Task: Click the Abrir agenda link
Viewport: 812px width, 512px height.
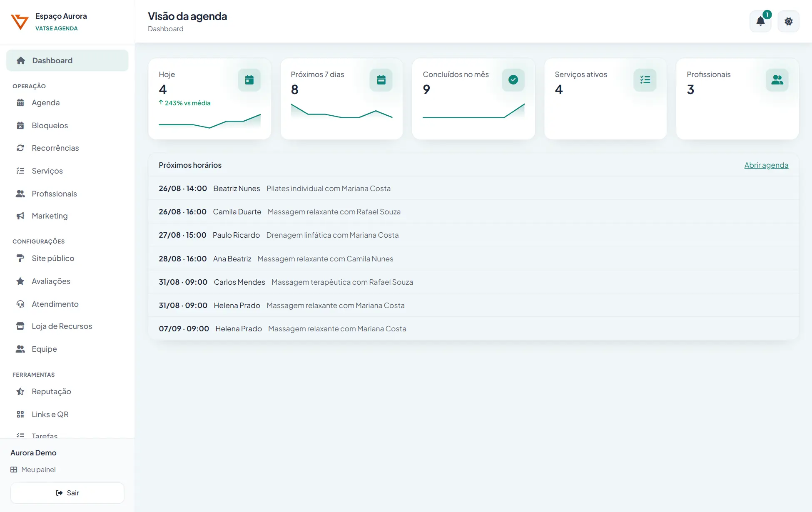Action: [766, 165]
